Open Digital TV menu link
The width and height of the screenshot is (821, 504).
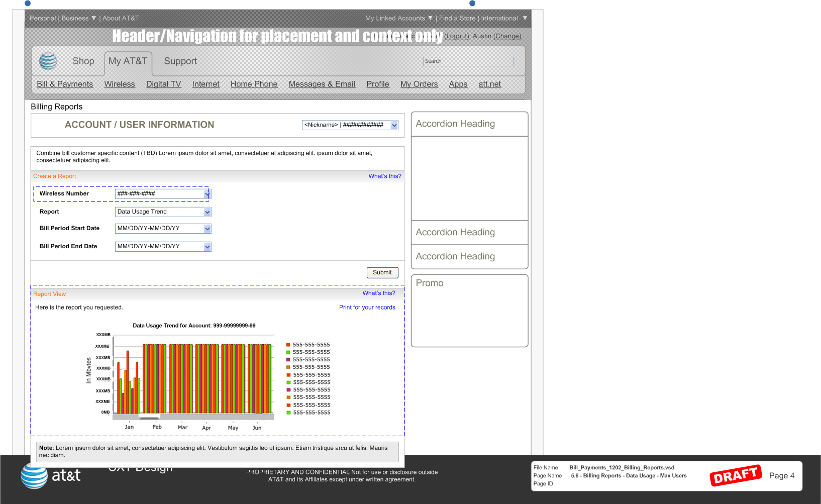(x=163, y=84)
